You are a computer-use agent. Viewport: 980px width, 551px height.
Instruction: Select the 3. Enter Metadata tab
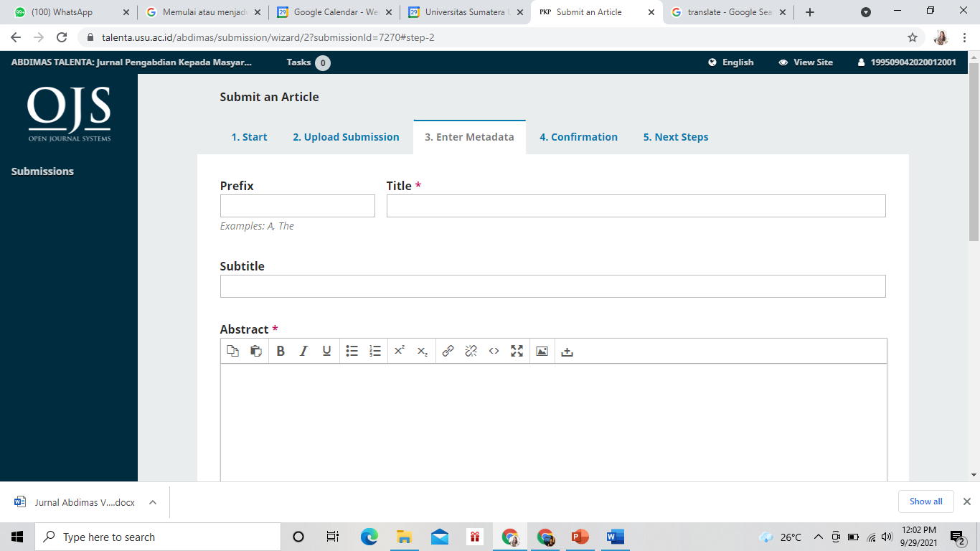pyautogui.click(x=469, y=137)
